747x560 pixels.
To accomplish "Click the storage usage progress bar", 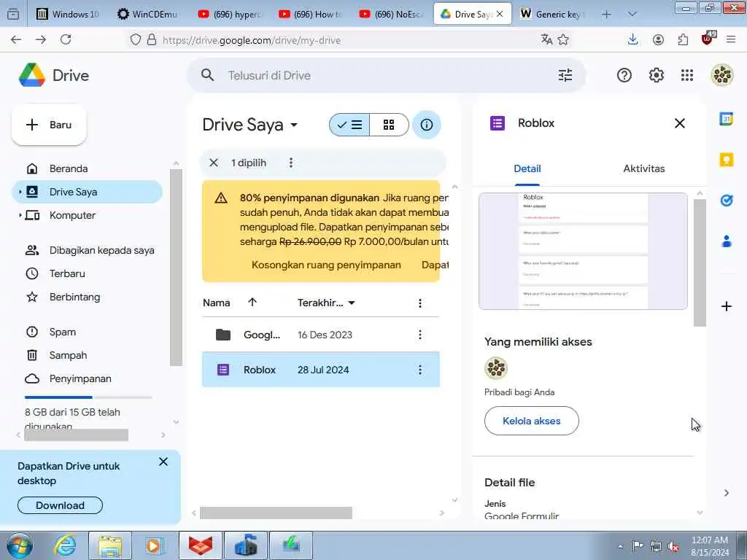I will tap(88, 397).
